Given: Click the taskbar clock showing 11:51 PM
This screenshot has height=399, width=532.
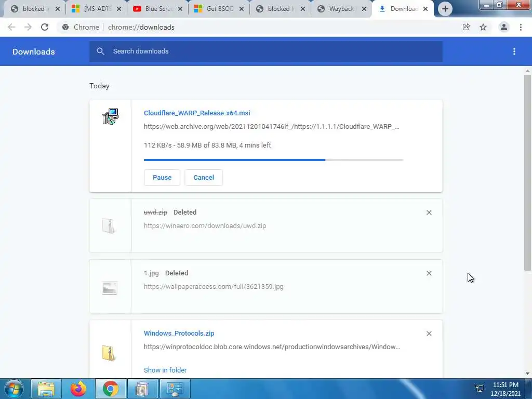Looking at the screenshot, I should pos(505,389).
